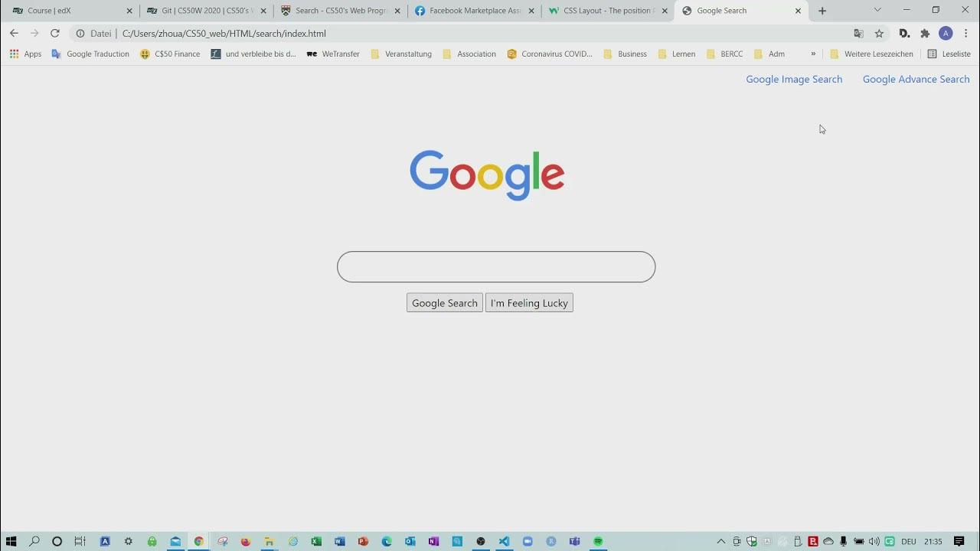Open the Extensions puzzle-piece menu
This screenshot has height=551, width=980.
pyautogui.click(x=925, y=34)
